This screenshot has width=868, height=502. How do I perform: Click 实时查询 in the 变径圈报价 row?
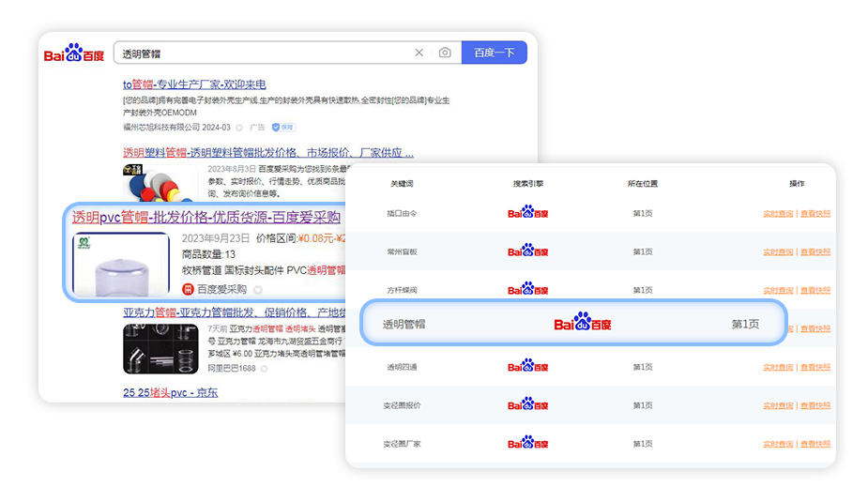778,405
